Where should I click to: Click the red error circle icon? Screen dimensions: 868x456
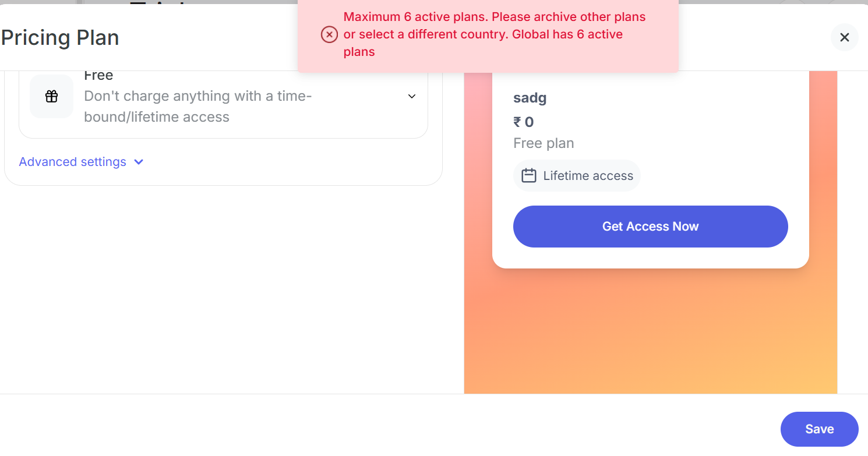[x=329, y=35]
